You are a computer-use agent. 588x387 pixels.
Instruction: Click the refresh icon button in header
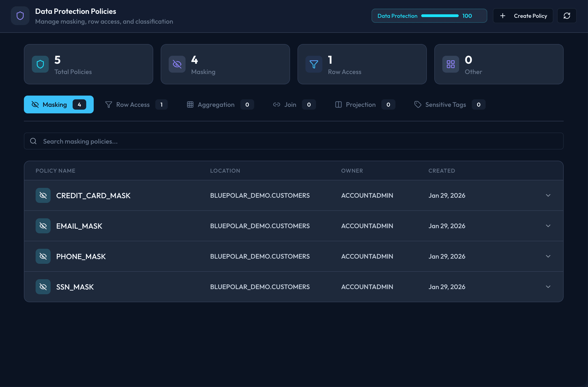tap(566, 16)
